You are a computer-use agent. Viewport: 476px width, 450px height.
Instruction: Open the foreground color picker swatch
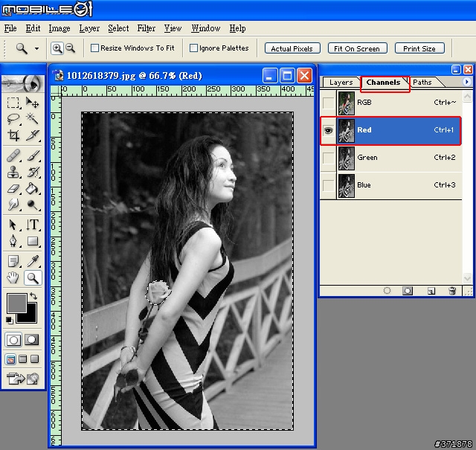click(x=16, y=303)
